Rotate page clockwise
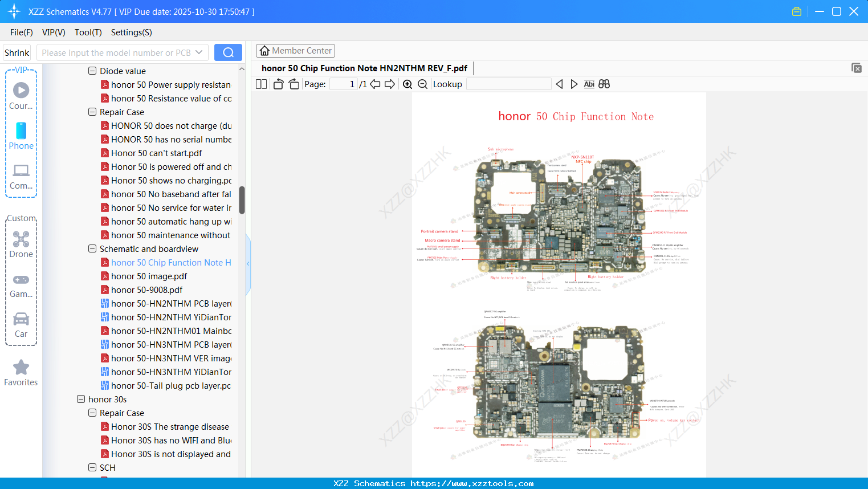 point(294,84)
